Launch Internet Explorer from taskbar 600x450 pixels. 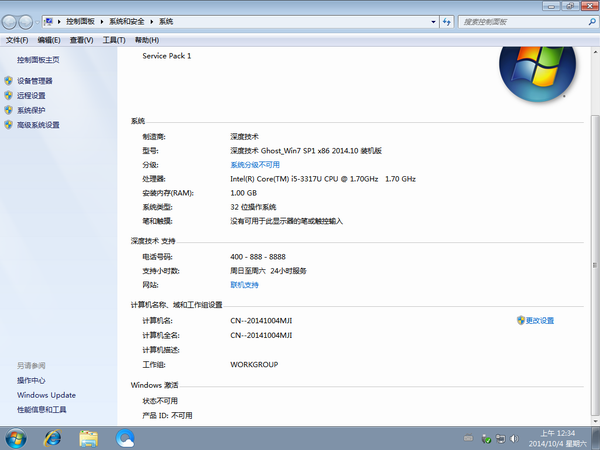[52, 439]
